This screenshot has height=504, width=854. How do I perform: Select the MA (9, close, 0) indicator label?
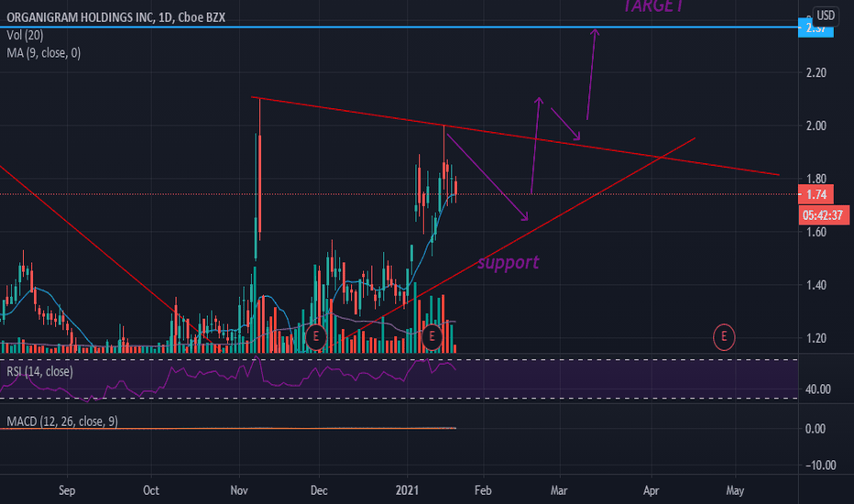pyautogui.click(x=44, y=53)
